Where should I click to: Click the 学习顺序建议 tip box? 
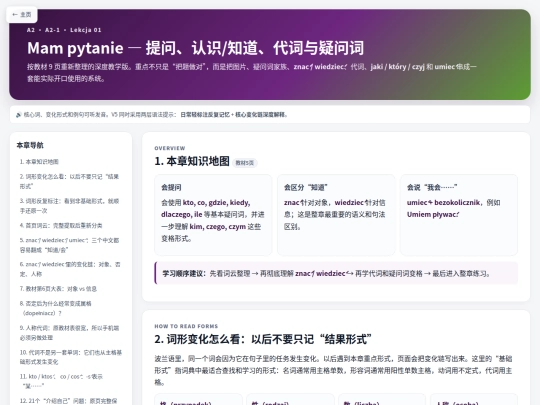[336, 273]
